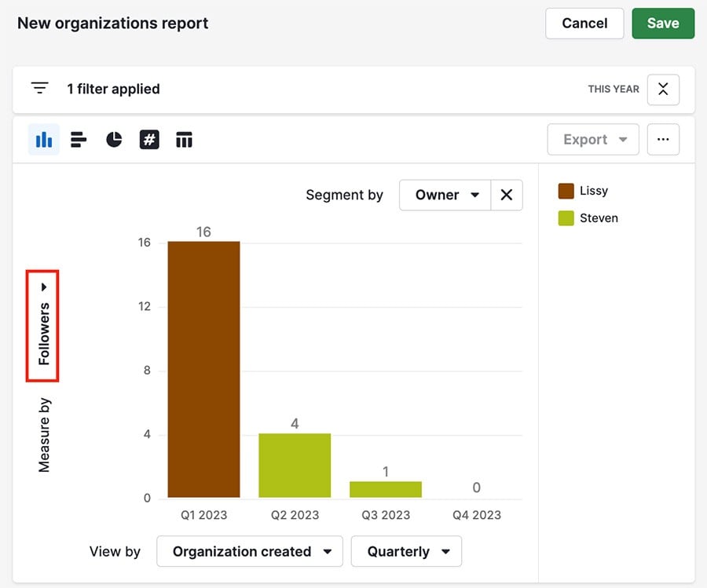Screen dimensions: 707x588
Task: Open the 1 filter applied details
Action: pos(114,89)
